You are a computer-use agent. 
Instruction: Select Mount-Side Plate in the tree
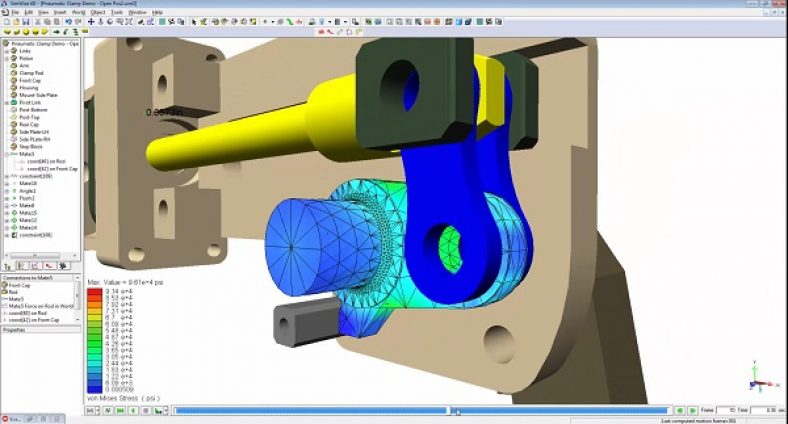click(x=38, y=95)
